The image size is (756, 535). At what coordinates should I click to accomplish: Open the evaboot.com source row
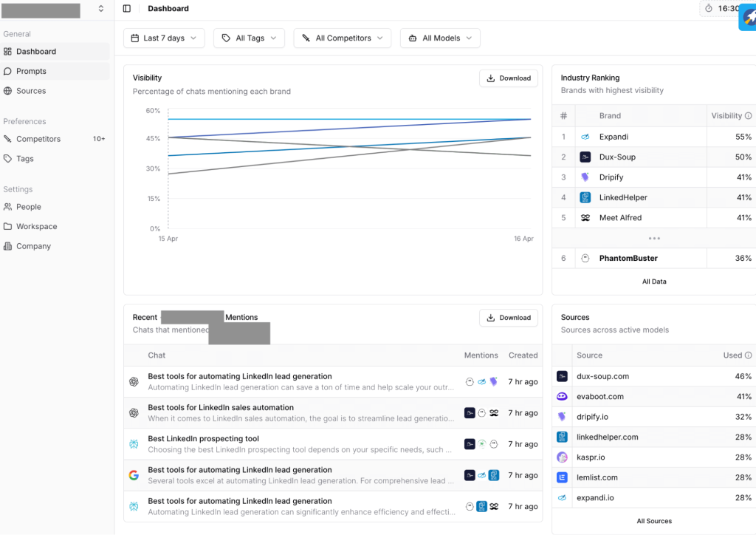click(654, 397)
